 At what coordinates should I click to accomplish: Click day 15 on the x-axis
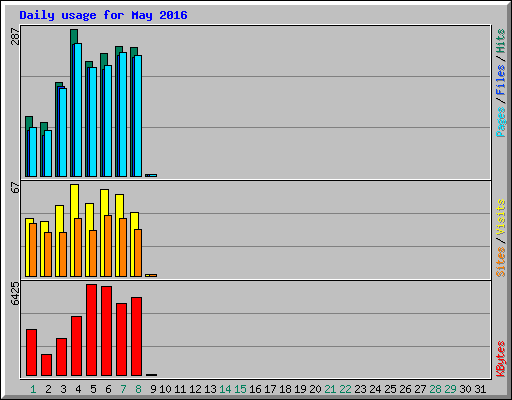(240, 389)
